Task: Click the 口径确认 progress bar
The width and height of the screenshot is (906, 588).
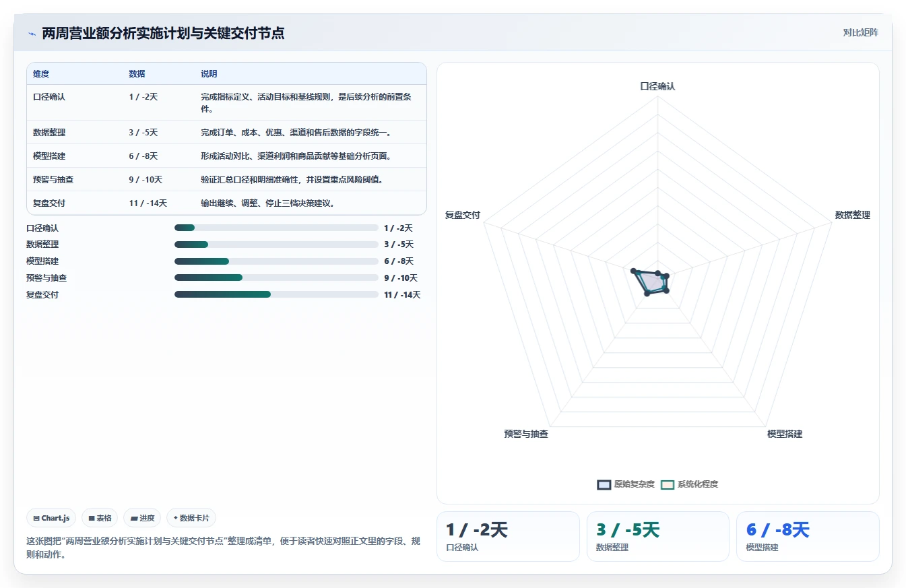Action: [x=276, y=228]
